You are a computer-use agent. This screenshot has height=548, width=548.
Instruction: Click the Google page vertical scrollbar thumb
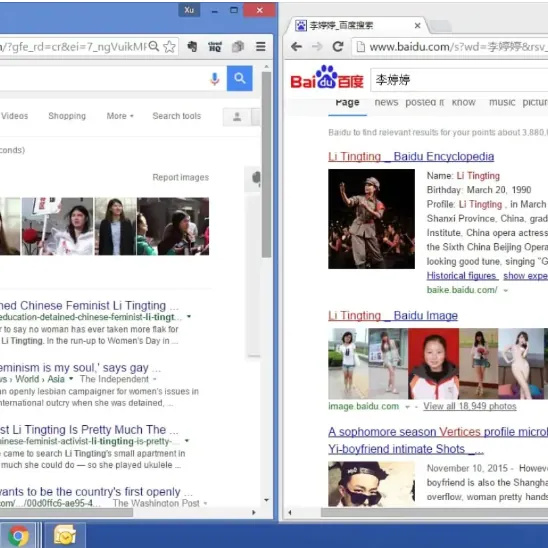[x=267, y=165]
